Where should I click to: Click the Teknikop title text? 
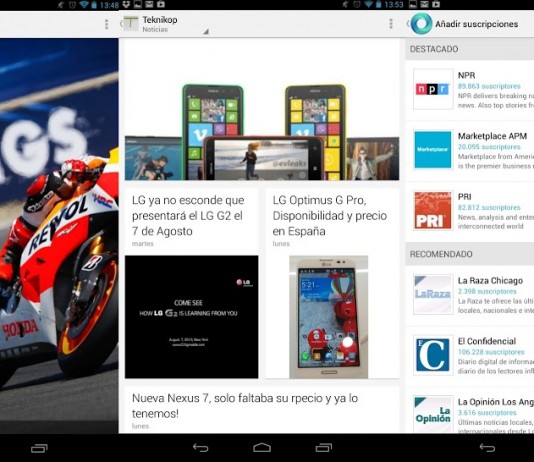pos(160,20)
